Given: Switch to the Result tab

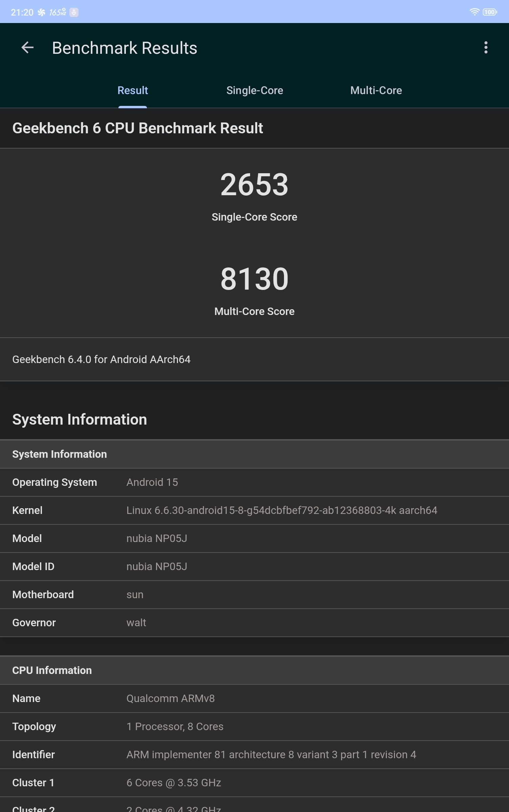Looking at the screenshot, I should pos(133,90).
